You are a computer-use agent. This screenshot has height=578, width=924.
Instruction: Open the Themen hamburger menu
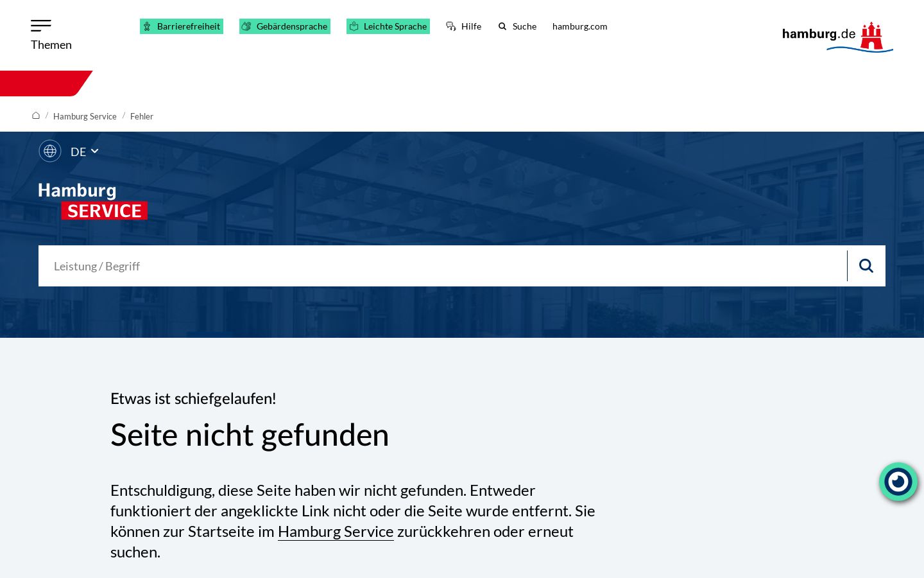tap(51, 35)
